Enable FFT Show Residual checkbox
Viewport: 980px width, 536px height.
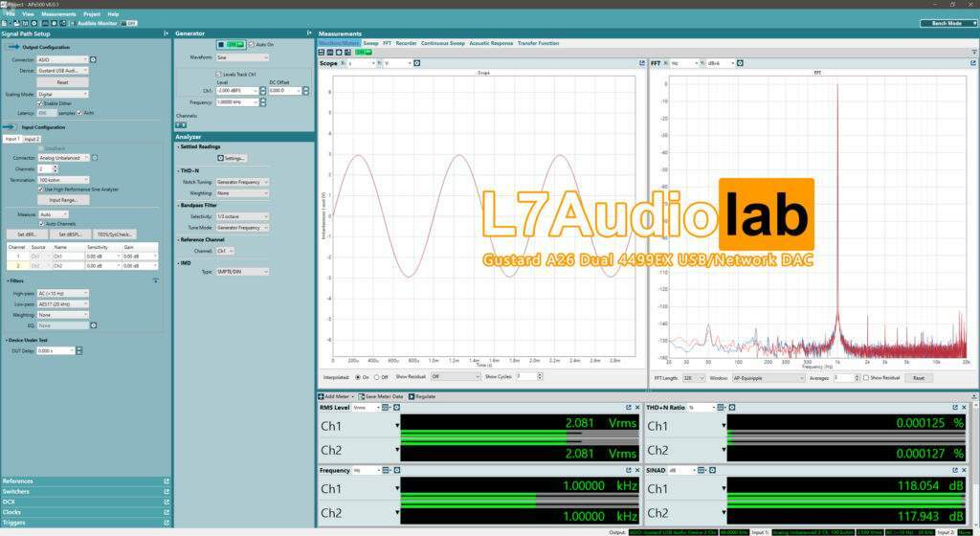pyautogui.click(x=865, y=378)
